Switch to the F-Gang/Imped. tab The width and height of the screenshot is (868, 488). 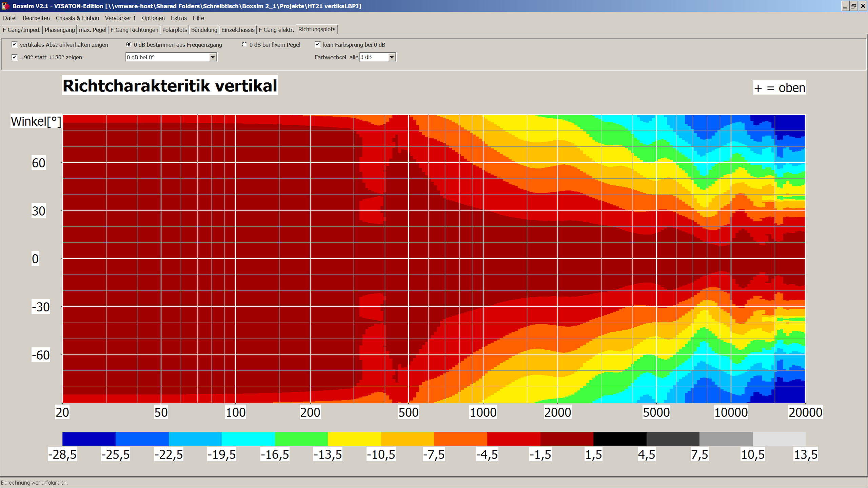click(21, 30)
